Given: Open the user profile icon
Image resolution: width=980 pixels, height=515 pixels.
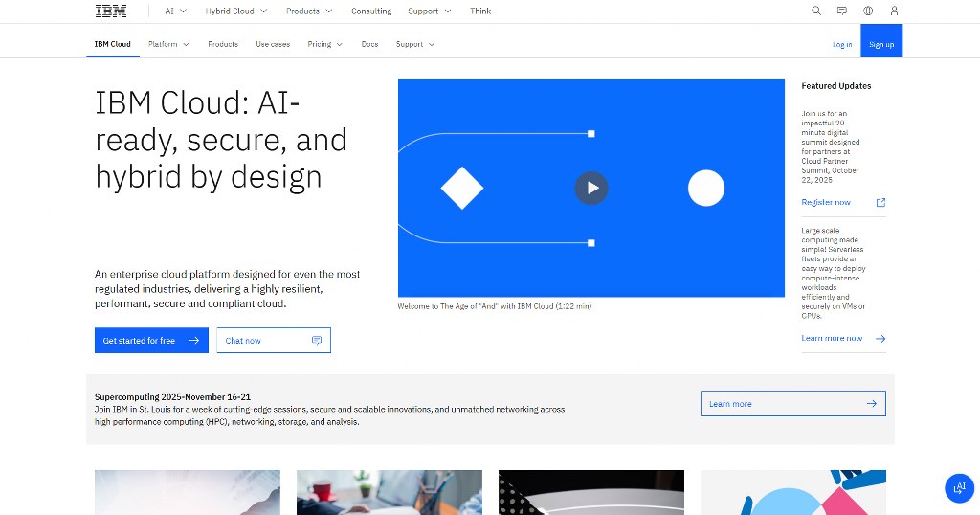Looking at the screenshot, I should point(895,11).
